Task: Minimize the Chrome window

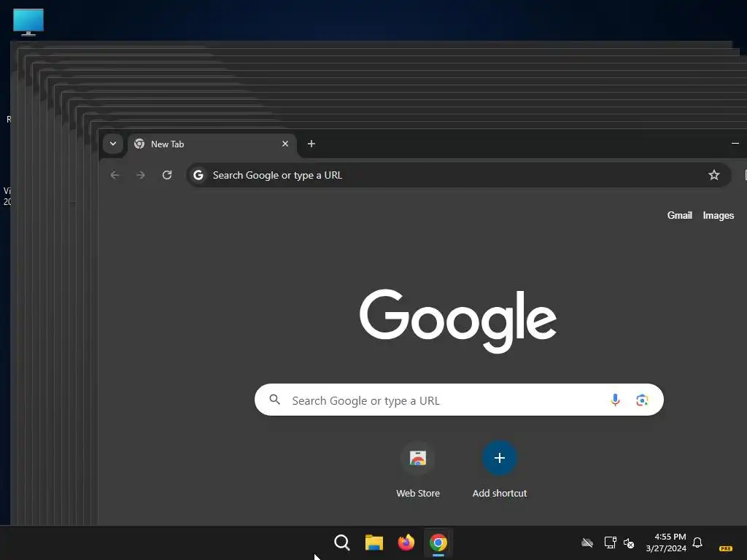Action: [735, 144]
